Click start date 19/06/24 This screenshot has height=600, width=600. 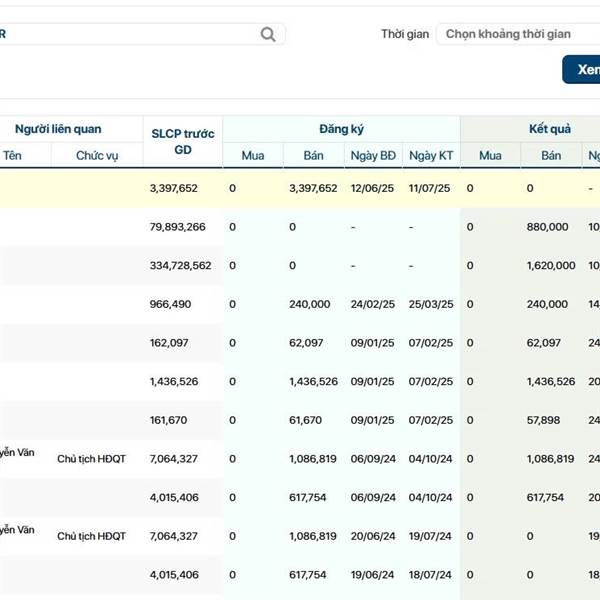point(372,575)
